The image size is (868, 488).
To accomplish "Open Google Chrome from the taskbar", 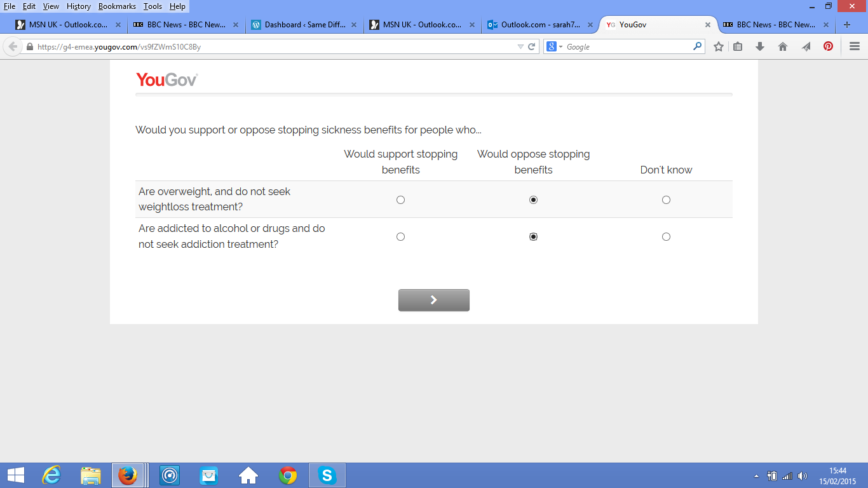I will (x=288, y=475).
